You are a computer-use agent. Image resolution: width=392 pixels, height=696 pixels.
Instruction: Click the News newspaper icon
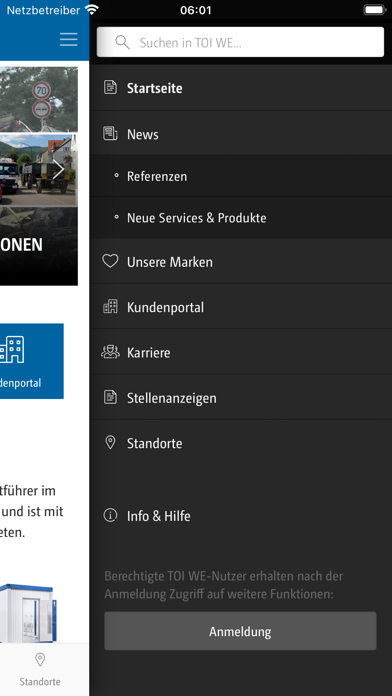110,133
